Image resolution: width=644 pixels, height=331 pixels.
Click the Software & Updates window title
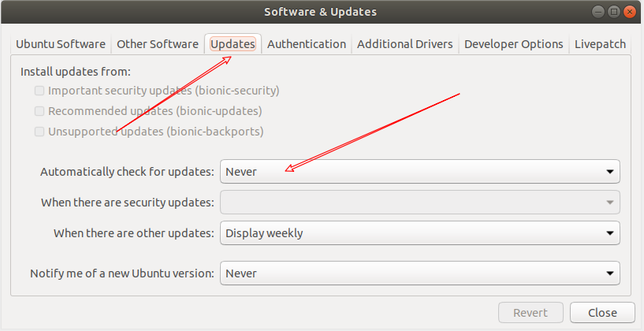[x=320, y=12]
